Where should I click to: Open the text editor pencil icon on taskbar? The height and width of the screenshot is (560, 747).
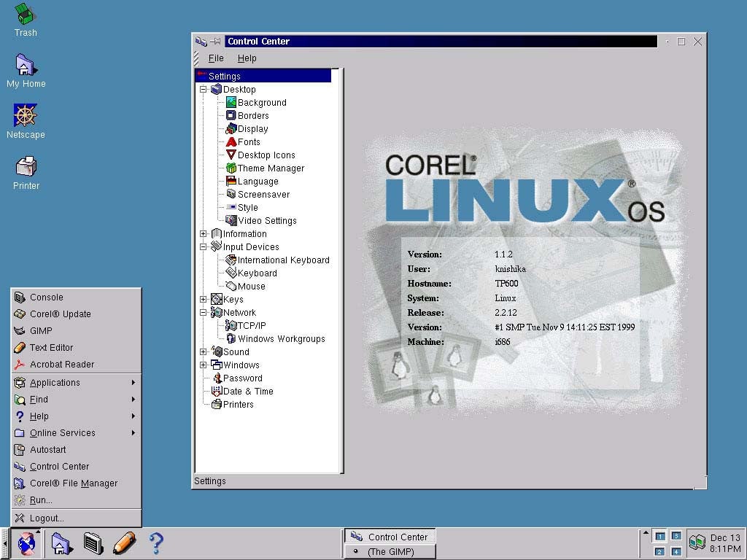pyautogui.click(x=124, y=542)
